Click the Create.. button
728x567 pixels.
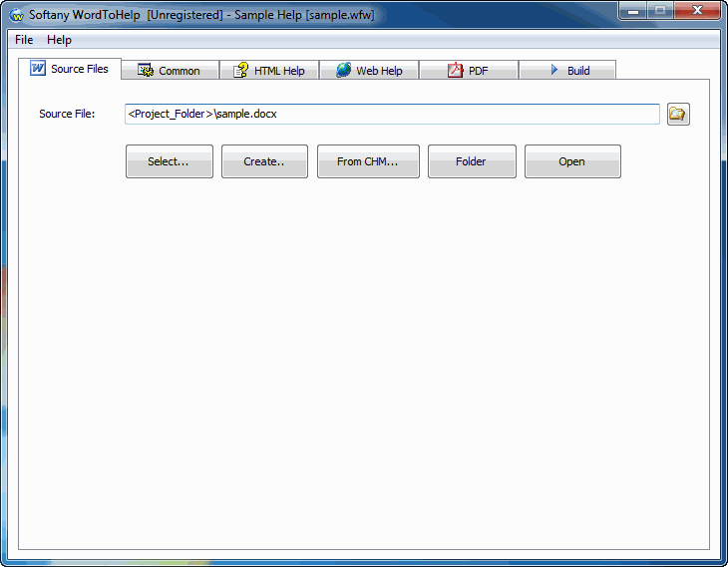click(264, 161)
